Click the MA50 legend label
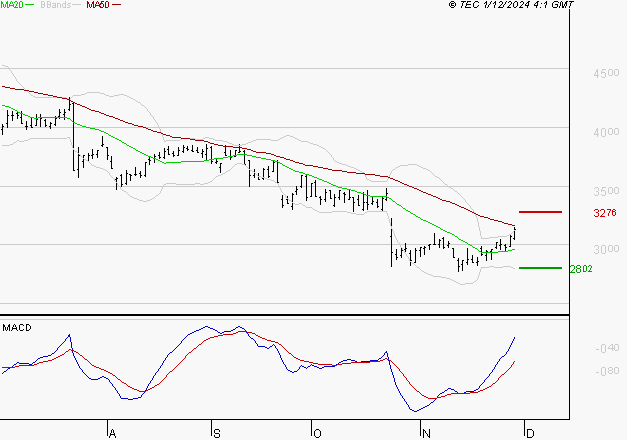This screenshot has width=627, height=440. pos(98,5)
